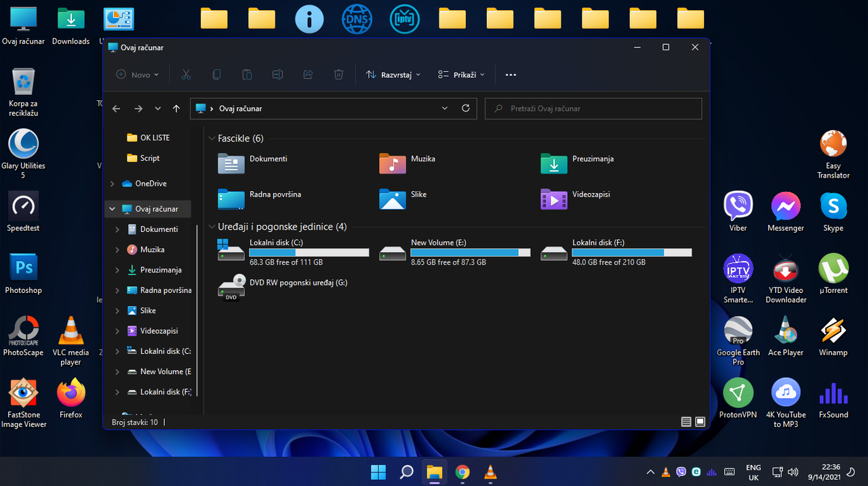Open the Dokumenti folder in main pane
The width and height of the screenshot is (868, 486).
click(253, 163)
